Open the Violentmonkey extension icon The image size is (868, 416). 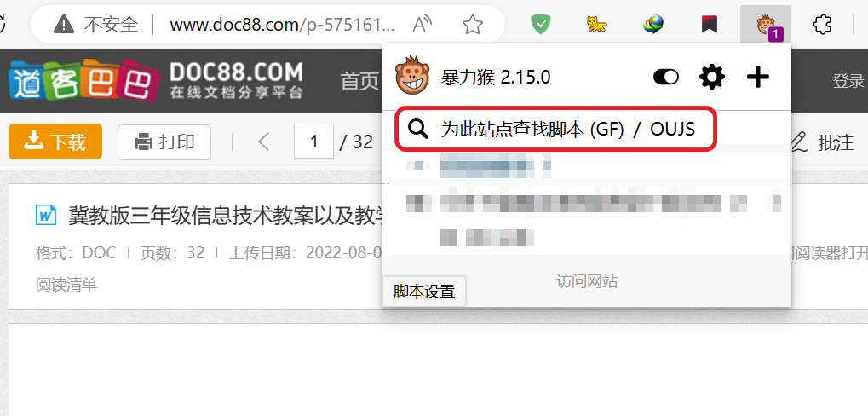(x=766, y=25)
